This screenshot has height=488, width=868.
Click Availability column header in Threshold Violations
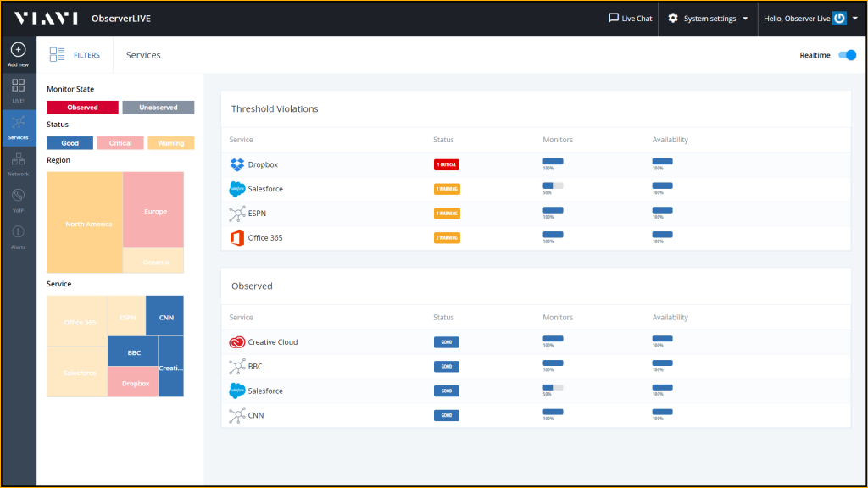[670, 140]
